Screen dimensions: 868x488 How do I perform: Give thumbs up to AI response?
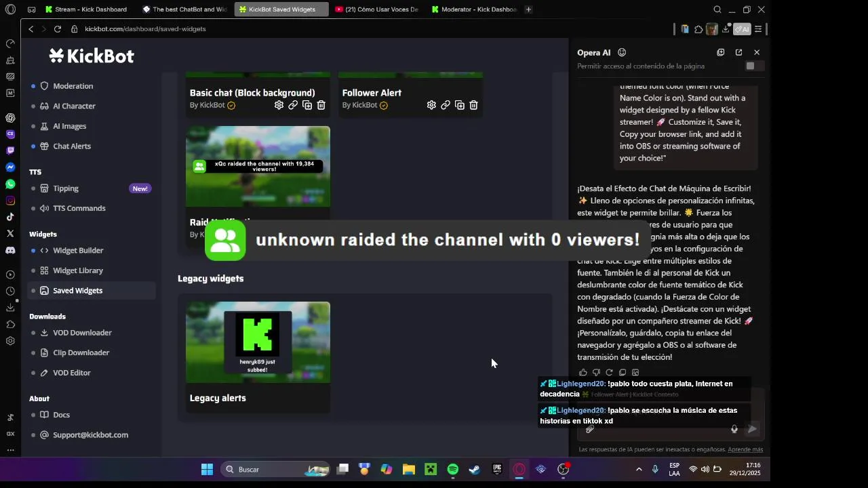pyautogui.click(x=583, y=372)
